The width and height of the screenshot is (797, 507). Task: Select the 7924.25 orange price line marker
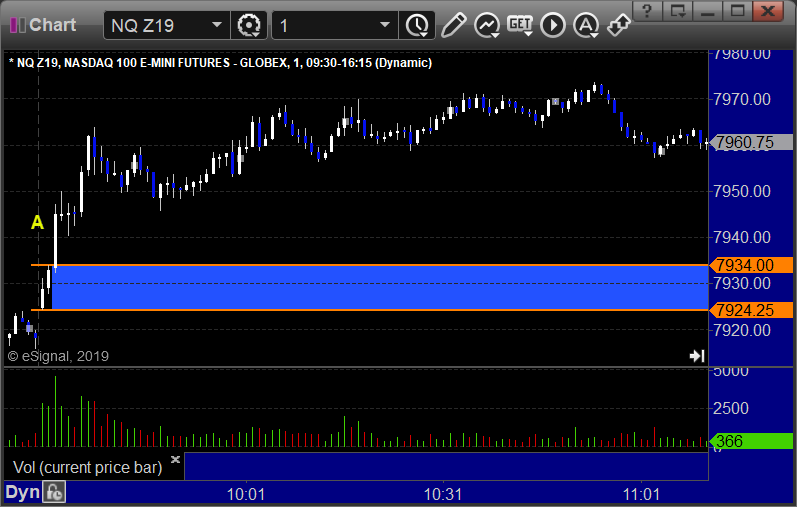[x=752, y=310]
